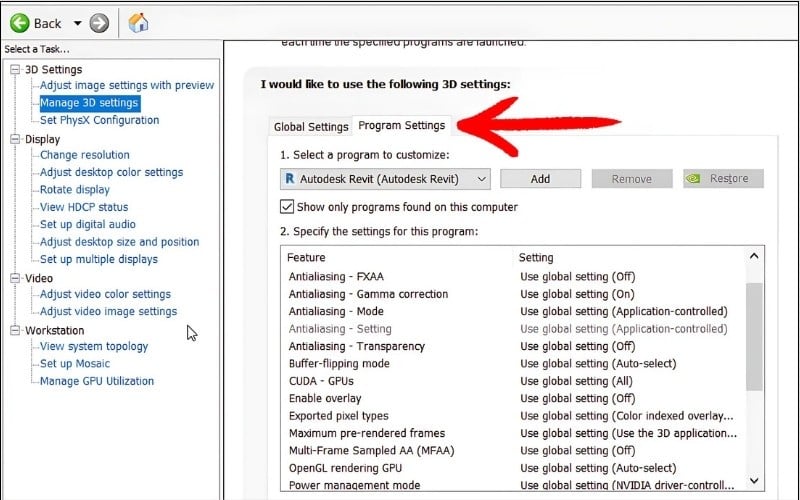Select the Antialiasing - Transparency row
The width and height of the screenshot is (800, 500).
coord(513,346)
